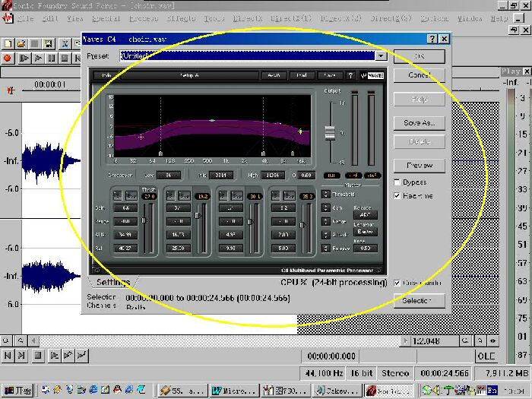The width and height of the screenshot is (532, 399).
Task: Click the Preview button
Action: tap(420, 166)
